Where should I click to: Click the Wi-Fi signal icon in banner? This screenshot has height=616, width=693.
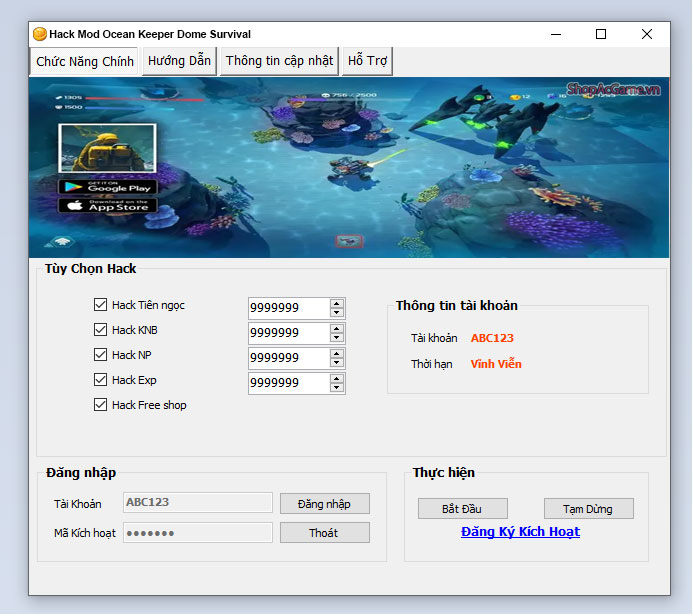point(63,241)
